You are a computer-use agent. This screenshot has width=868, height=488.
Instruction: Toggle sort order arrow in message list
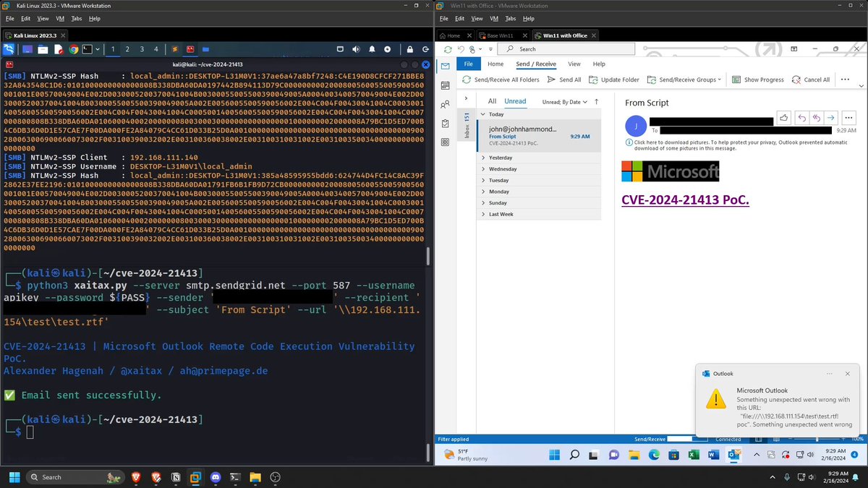point(597,102)
